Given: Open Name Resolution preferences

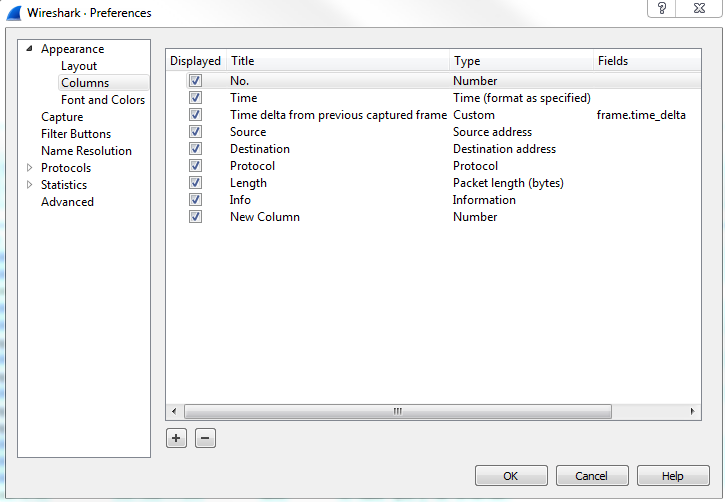Looking at the screenshot, I should [86, 151].
